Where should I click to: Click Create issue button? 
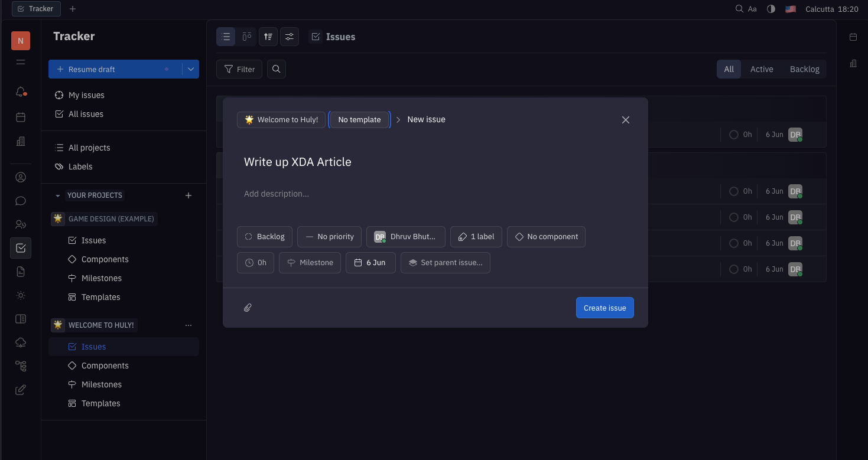(605, 308)
